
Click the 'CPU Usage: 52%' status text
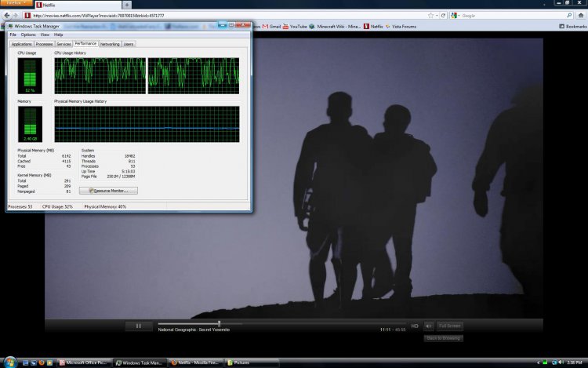(x=57, y=206)
